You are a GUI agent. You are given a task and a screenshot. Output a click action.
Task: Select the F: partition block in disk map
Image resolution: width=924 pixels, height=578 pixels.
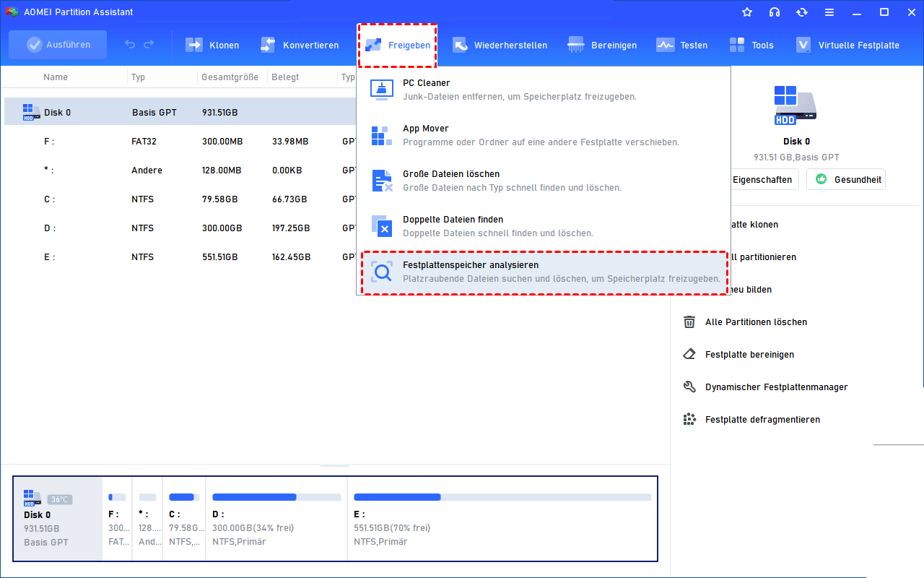(117, 519)
